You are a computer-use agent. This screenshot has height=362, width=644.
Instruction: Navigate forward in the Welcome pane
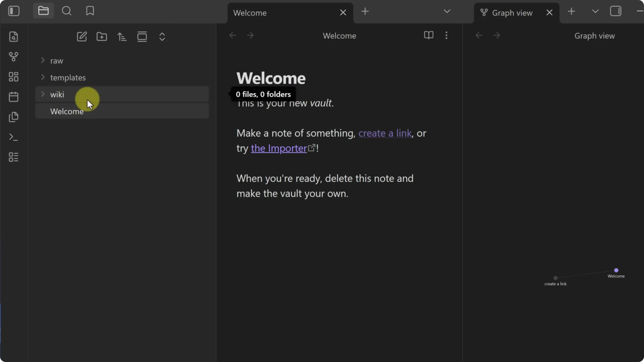(250, 35)
